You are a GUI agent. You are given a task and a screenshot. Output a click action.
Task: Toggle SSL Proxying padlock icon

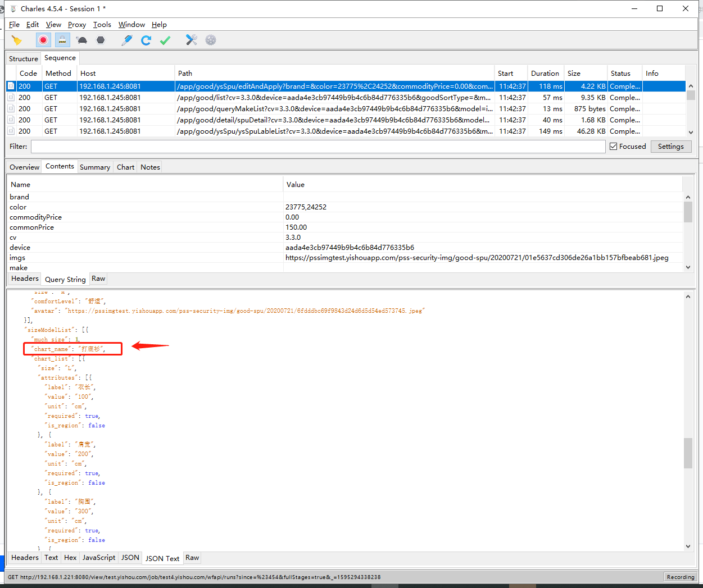coord(62,40)
